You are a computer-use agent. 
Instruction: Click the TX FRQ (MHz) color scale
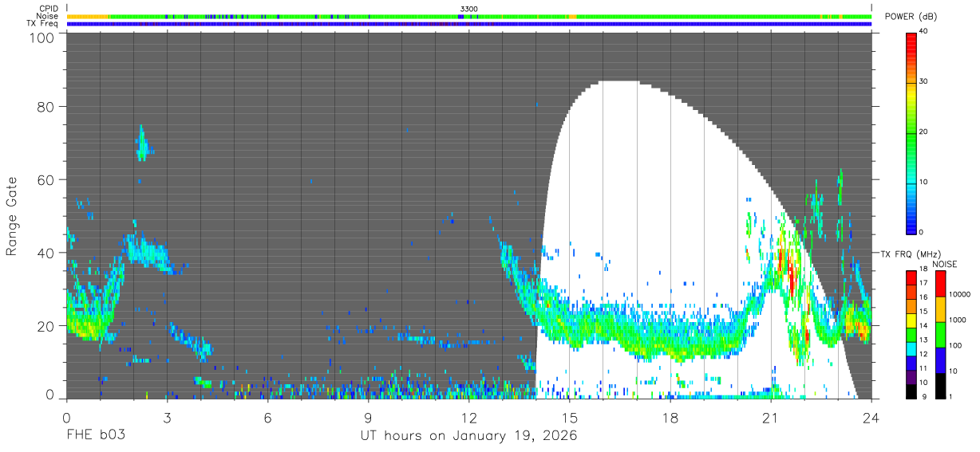pyautogui.click(x=911, y=335)
